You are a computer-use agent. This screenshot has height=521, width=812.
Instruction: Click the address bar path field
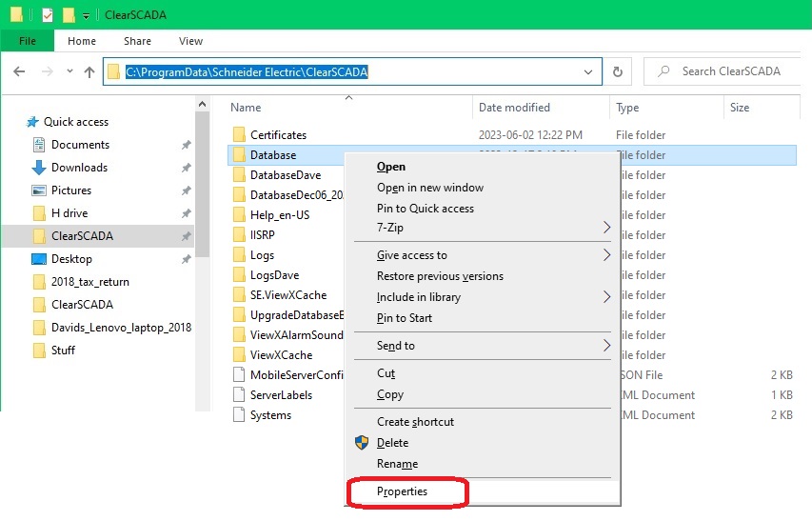(352, 71)
